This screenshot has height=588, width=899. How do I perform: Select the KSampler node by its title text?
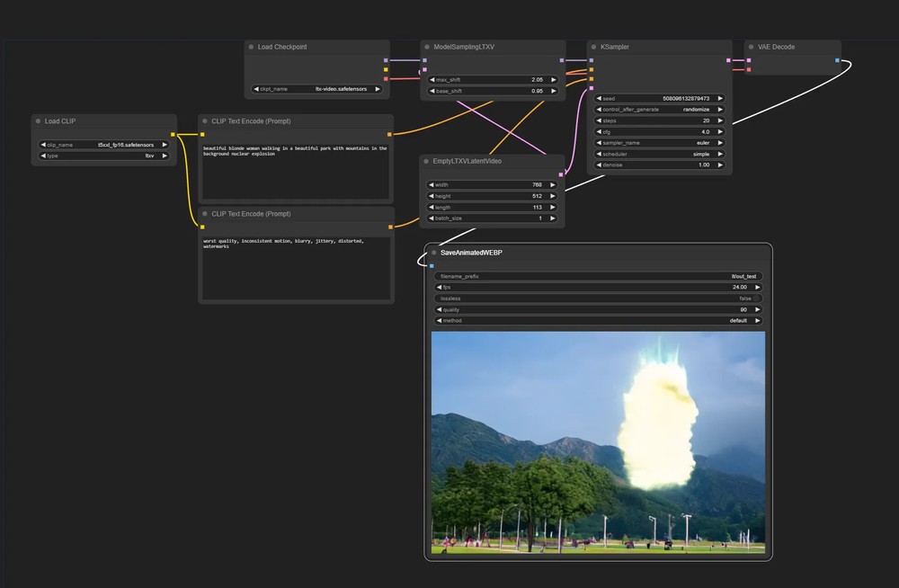(615, 47)
